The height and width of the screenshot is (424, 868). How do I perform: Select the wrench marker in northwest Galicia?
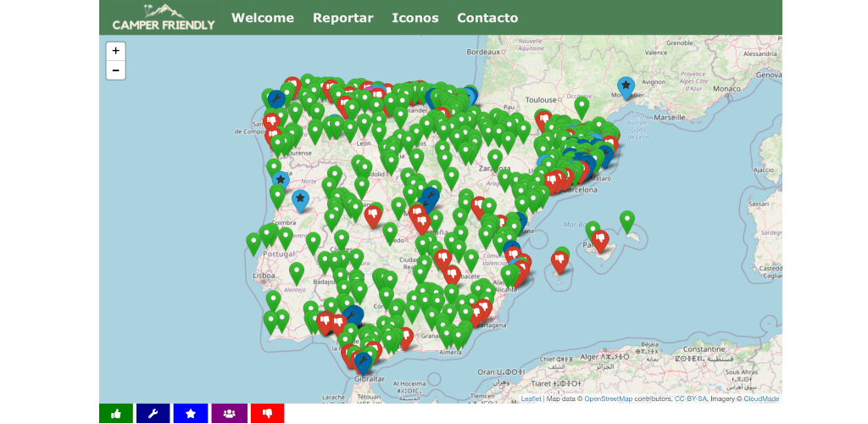click(276, 100)
